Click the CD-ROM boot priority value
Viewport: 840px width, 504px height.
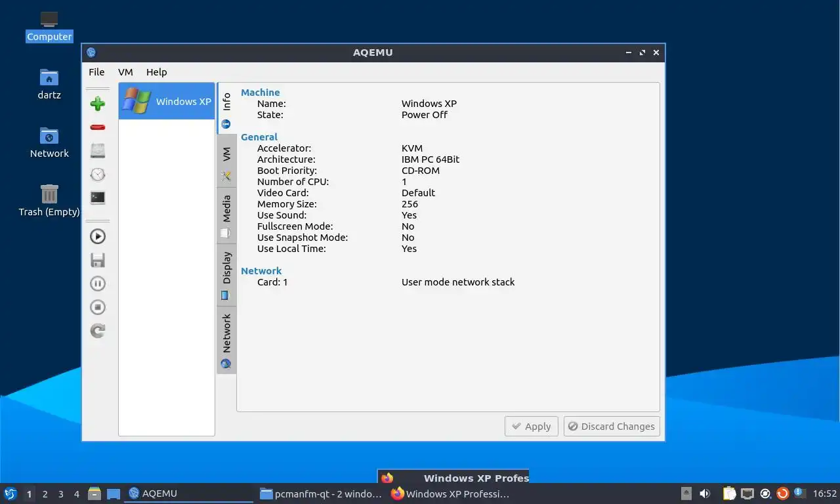click(x=421, y=171)
